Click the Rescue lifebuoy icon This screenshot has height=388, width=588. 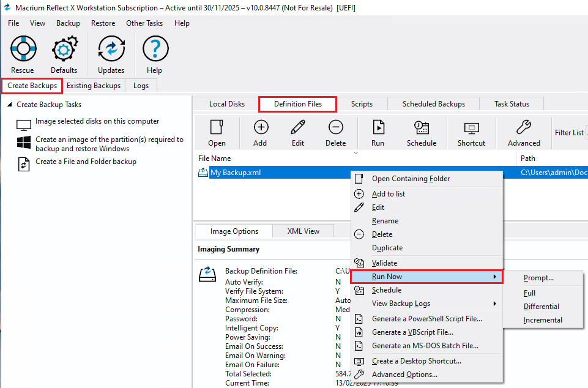pos(23,49)
